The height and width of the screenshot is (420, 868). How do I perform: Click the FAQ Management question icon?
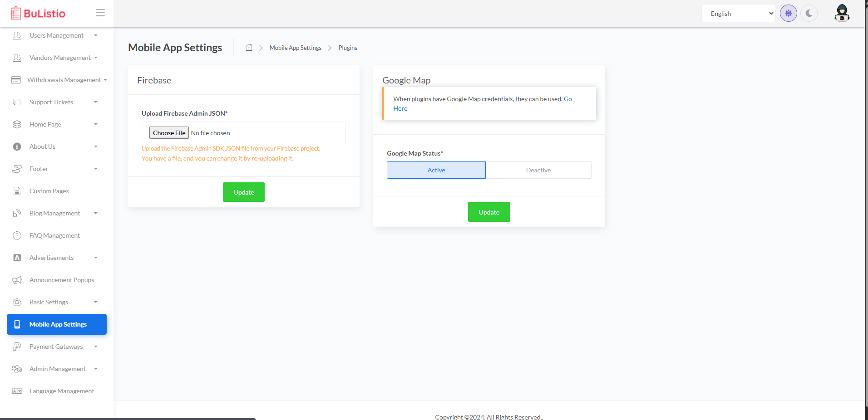17,235
